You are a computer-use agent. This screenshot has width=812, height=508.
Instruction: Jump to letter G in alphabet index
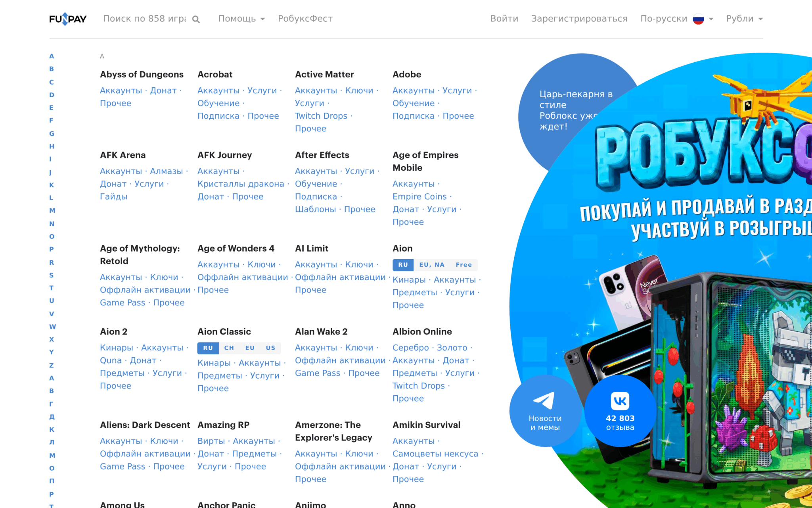pyautogui.click(x=52, y=133)
